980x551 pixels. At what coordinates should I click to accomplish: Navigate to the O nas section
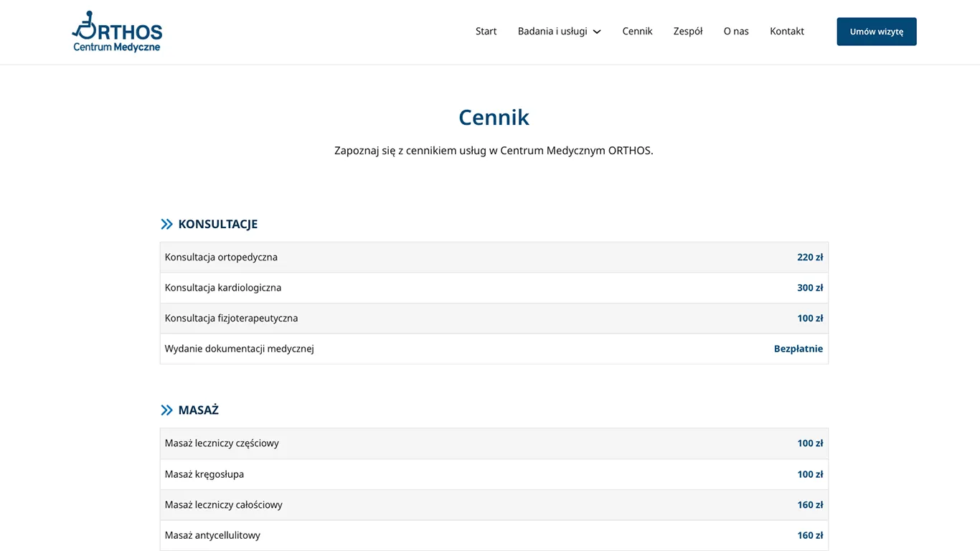point(736,31)
